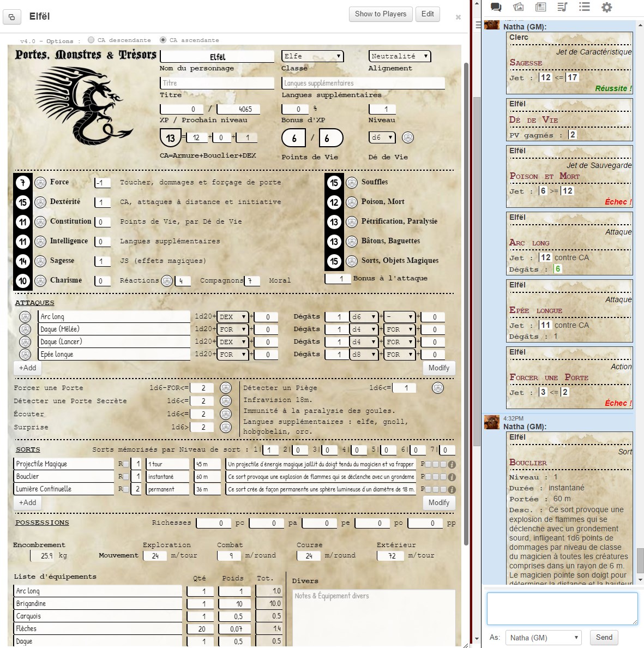The height and width of the screenshot is (648, 644).
Task: Open the Alignement dropdown showing Neutralité
Action: 400,56
